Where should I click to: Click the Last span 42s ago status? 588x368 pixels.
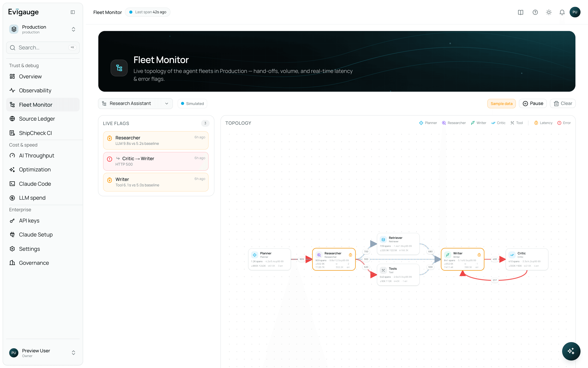click(148, 12)
